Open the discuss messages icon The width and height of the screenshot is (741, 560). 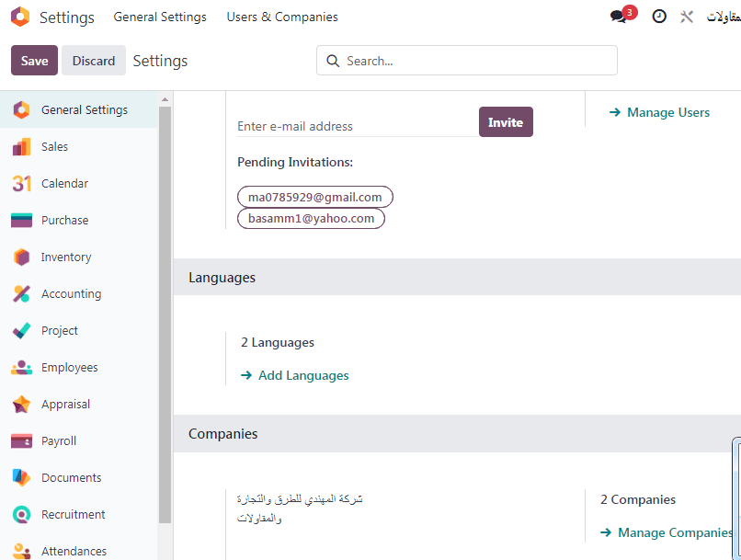(x=619, y=17)
